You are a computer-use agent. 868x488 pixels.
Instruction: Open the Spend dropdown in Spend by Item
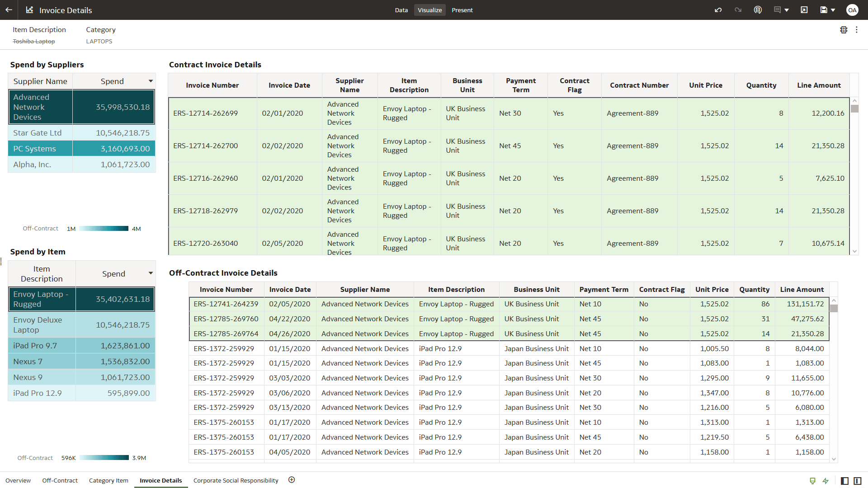pos(150,273)
